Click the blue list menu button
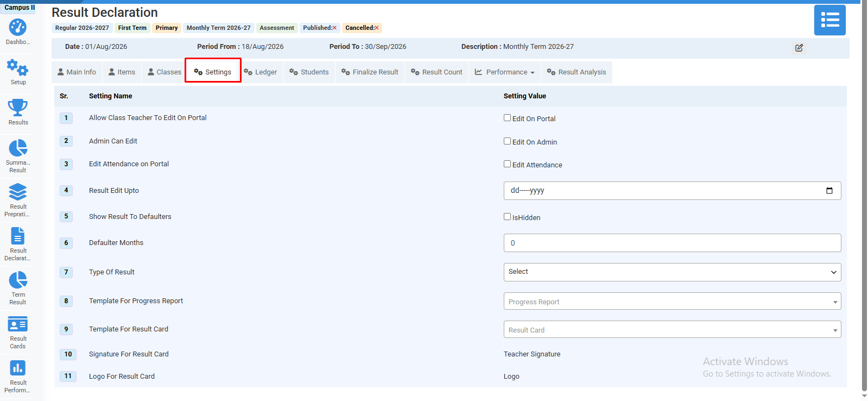 pyautogui.click(x=829, y=20)
